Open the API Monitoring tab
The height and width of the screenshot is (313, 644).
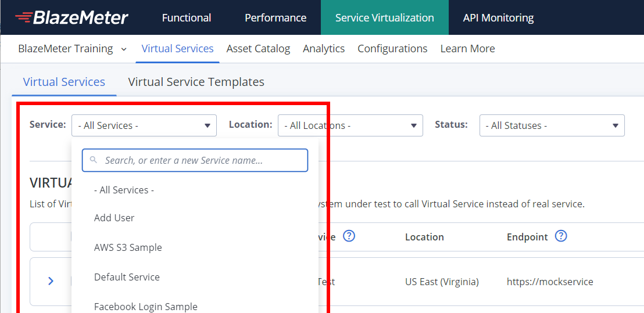point(498,17)
